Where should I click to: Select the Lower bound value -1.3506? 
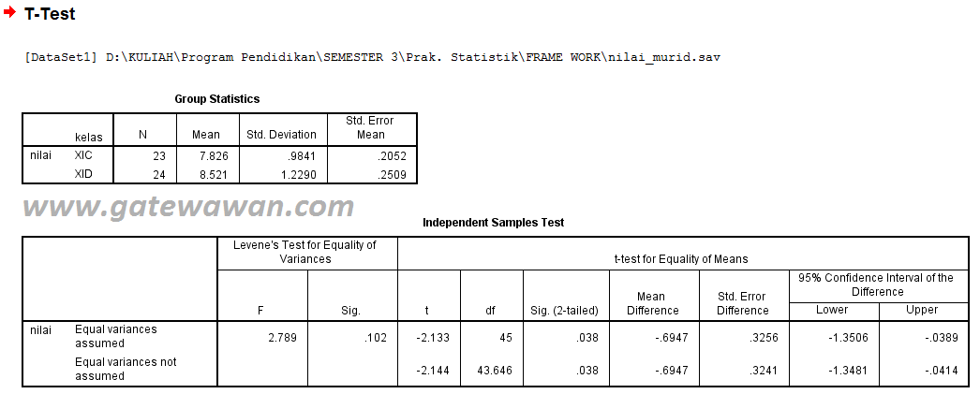pos(848,338)
